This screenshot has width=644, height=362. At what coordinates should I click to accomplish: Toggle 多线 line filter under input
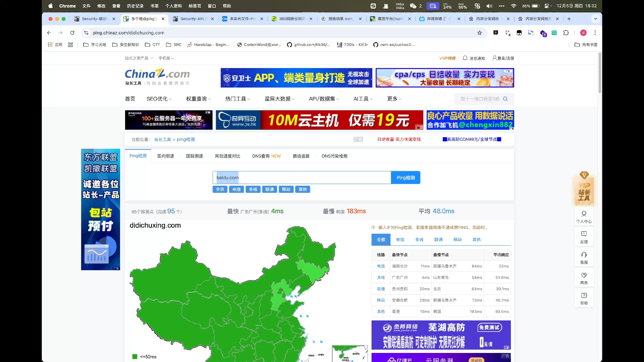click(x=253, y=189)
